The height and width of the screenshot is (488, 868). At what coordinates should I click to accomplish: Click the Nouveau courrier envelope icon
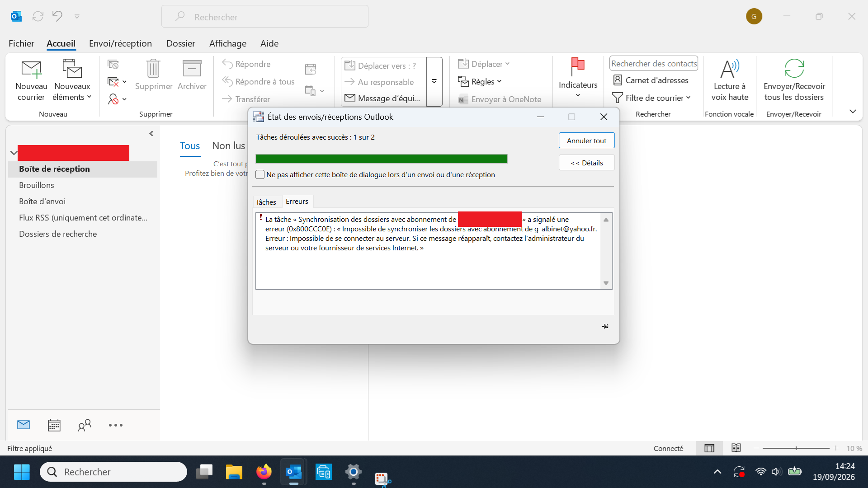[31, 69]
